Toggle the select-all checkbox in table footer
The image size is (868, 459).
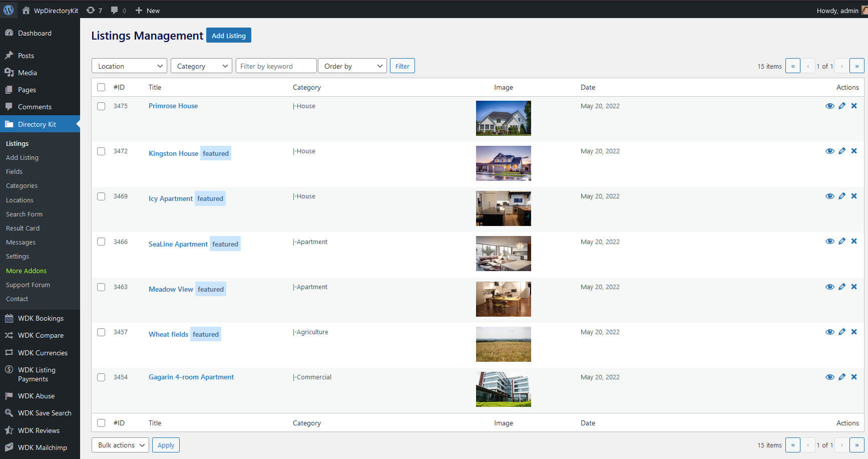(x=101, y=423)
